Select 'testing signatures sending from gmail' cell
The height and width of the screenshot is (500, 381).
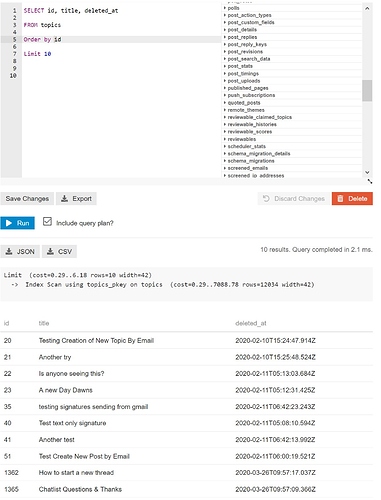pyautogui.click(x=93, y=407)
